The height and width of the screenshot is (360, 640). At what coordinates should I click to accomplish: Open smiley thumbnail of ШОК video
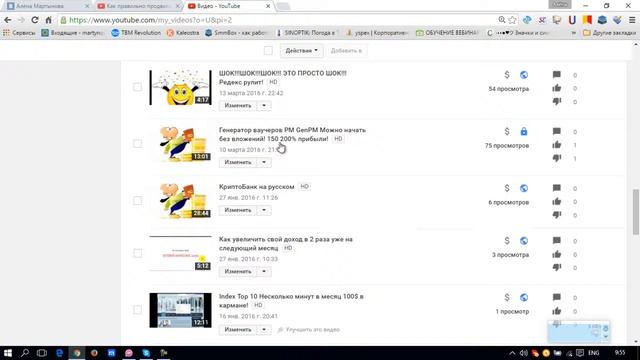coord(180,87)
